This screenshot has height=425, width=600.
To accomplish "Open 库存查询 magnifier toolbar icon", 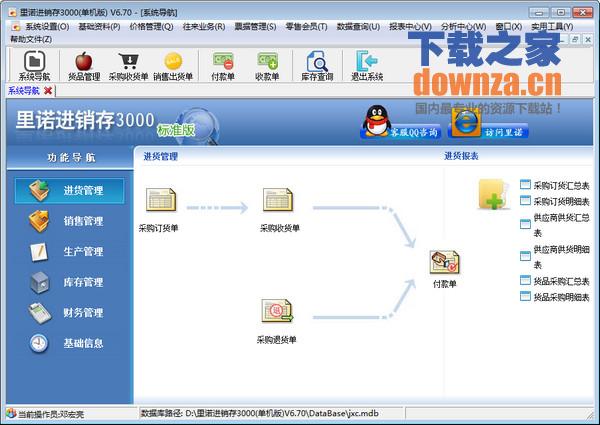I will click(x=317, y=66).
